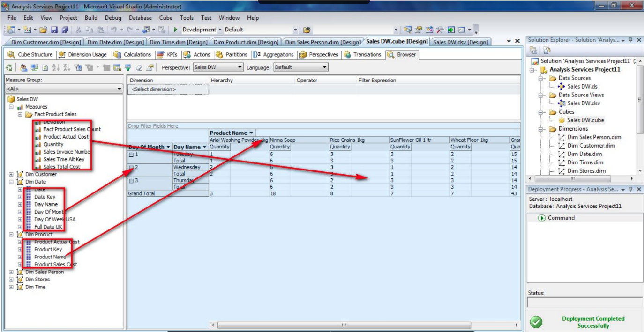Expand the Dim Time node

click(11, 287)
